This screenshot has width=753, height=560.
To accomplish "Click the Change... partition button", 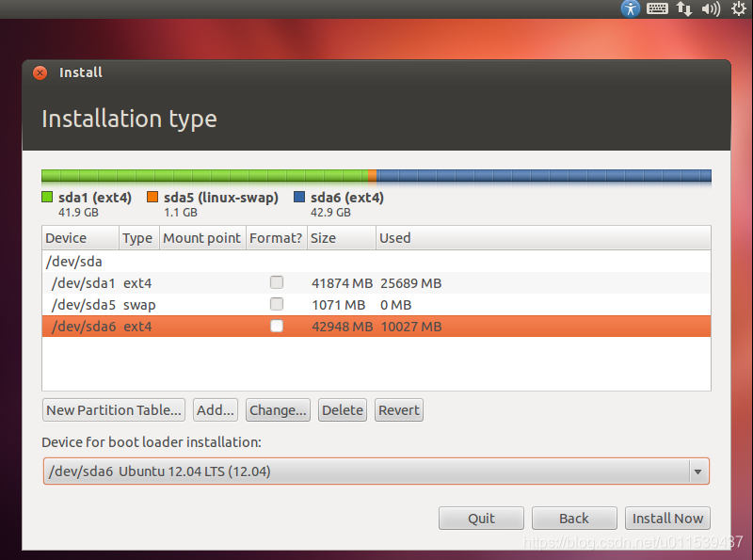I will tap(278, 410).
